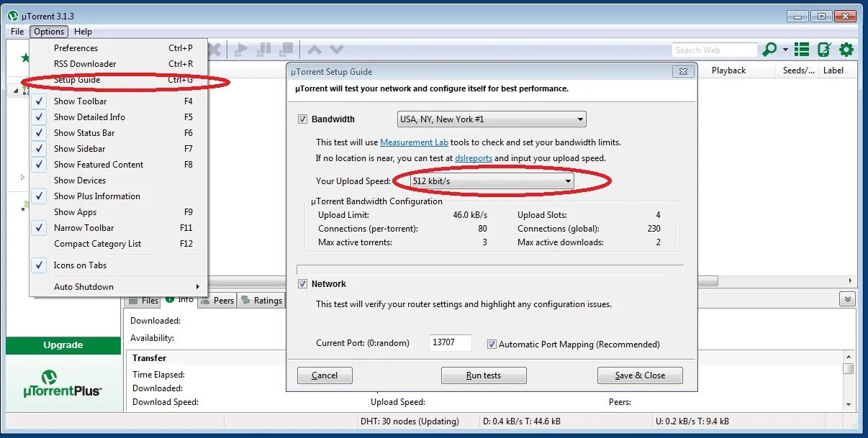
Task: Click the Move Up Queue arrow icon
Action: 315,50
